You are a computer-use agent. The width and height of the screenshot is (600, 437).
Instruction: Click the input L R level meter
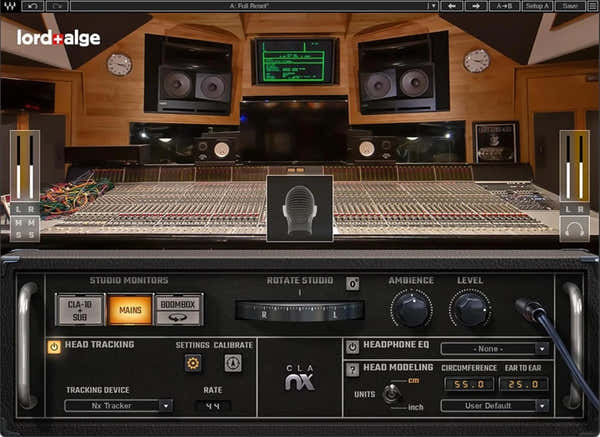pos(25,166)
